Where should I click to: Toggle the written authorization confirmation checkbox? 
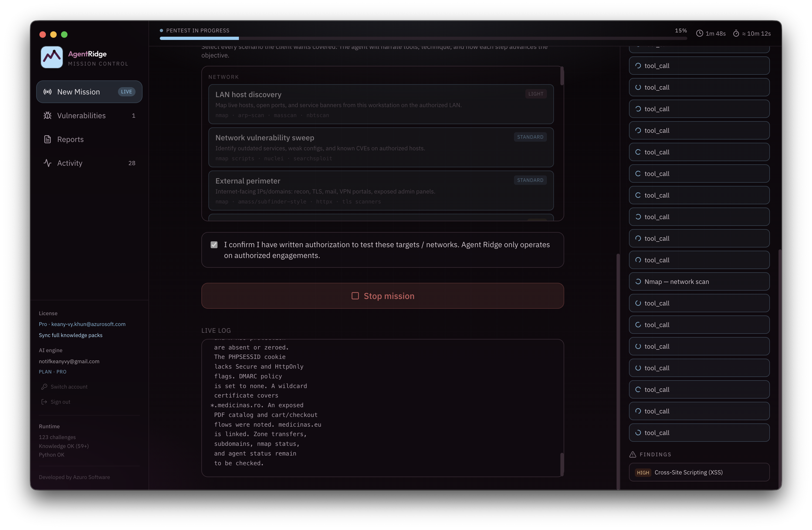214,244
